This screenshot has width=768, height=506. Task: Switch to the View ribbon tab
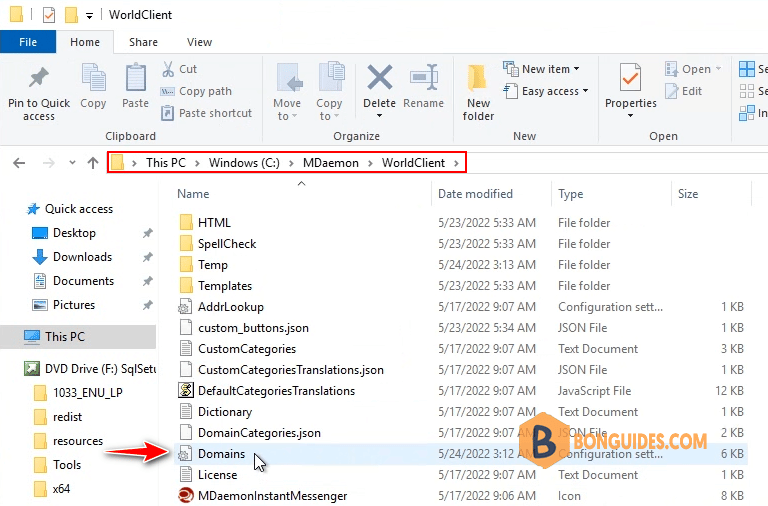[199, 42]
